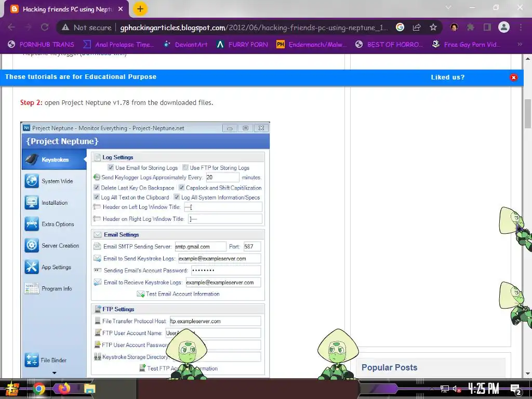
Task: Expand Neptune sidebar down arrow
Action: [x=54, y=373]
